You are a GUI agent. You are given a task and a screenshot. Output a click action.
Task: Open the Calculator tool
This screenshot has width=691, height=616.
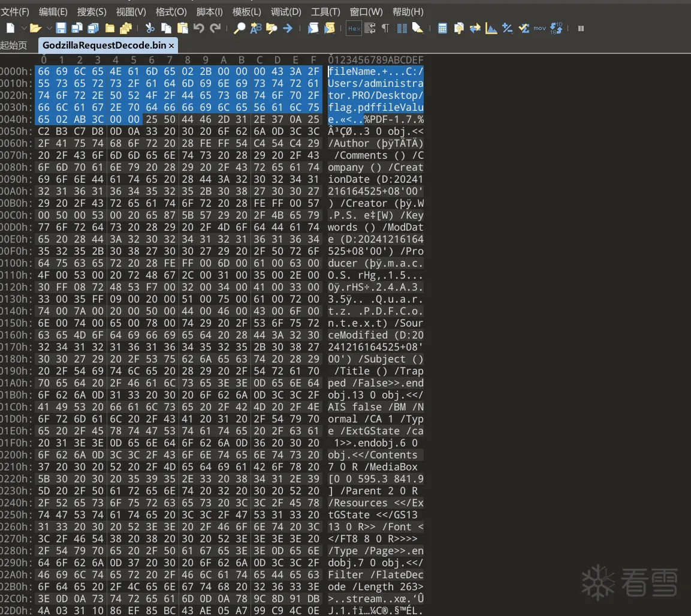(x=442, y=28)
